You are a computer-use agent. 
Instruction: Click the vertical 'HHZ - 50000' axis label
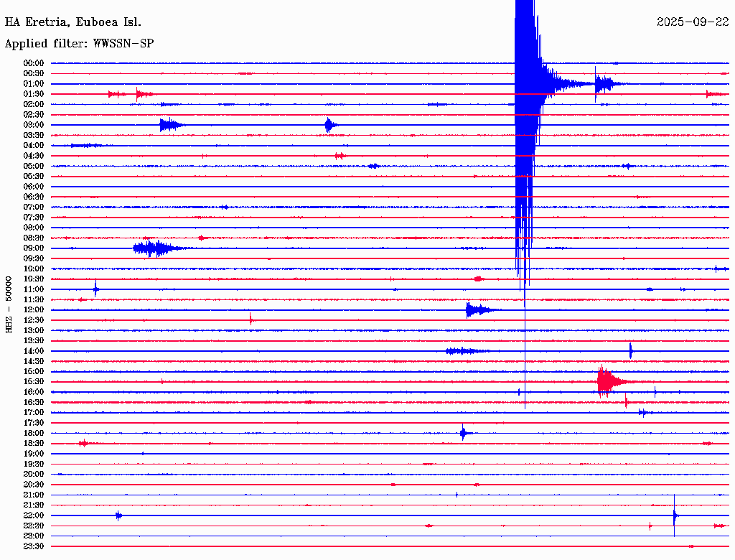9,305
